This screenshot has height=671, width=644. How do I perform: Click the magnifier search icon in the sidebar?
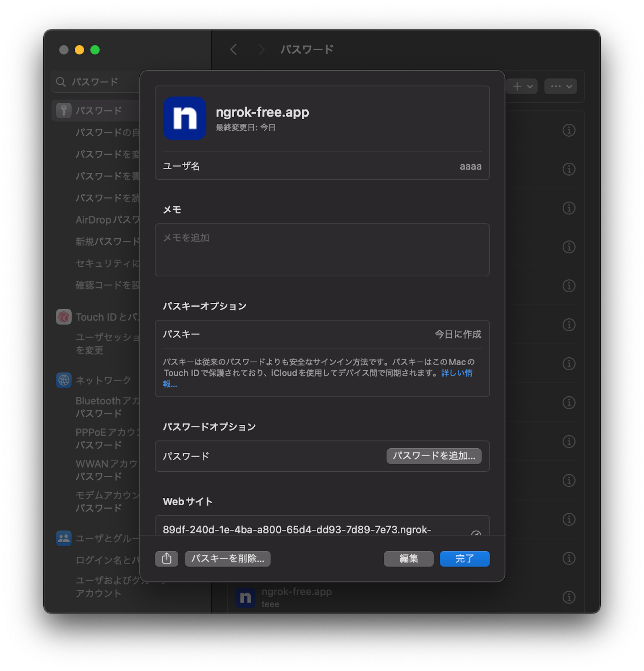61,82
